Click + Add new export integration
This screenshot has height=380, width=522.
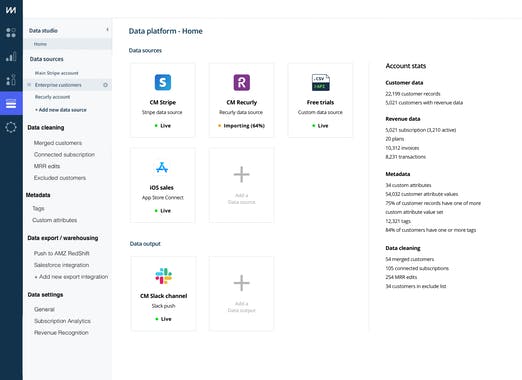tap(71, 277)
